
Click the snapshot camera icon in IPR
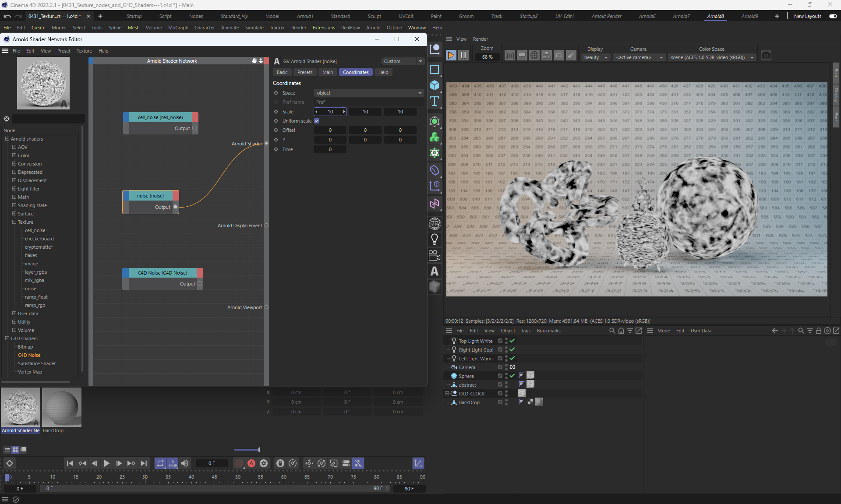click(x=766, y=56)
